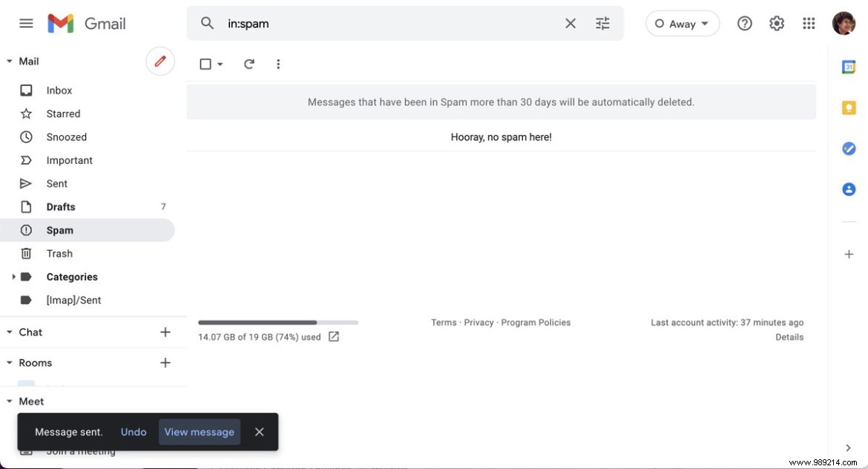
Task: Switch to the Starred folder
Action: (63, 113)
